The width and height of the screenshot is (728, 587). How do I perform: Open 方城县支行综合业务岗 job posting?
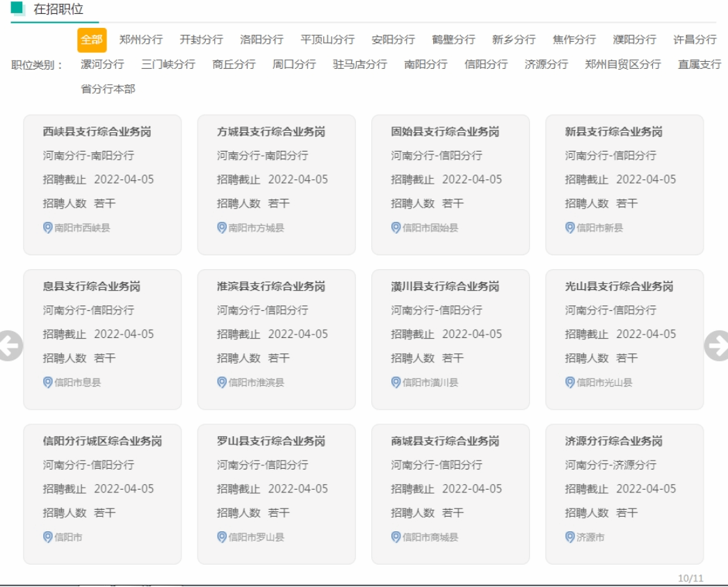pyautogui.click(x=271, y=132)
